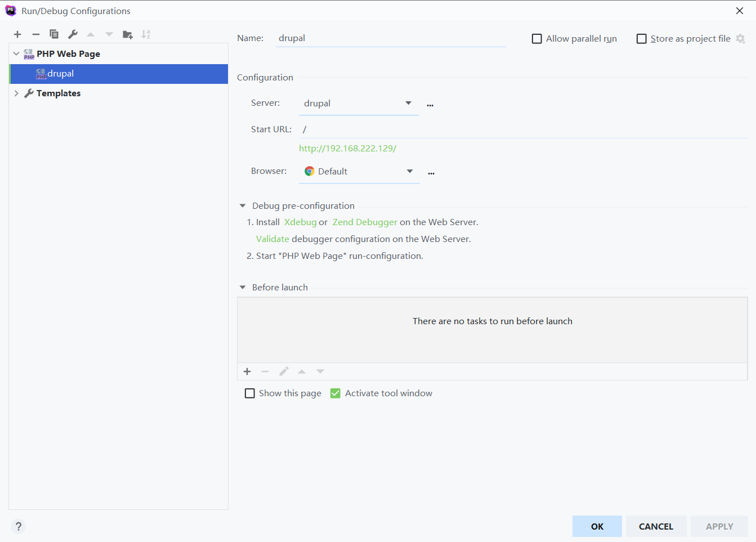Viewport: 756px width, 542px height.
Task: Click the Templates label in tree
Action: 59,93
